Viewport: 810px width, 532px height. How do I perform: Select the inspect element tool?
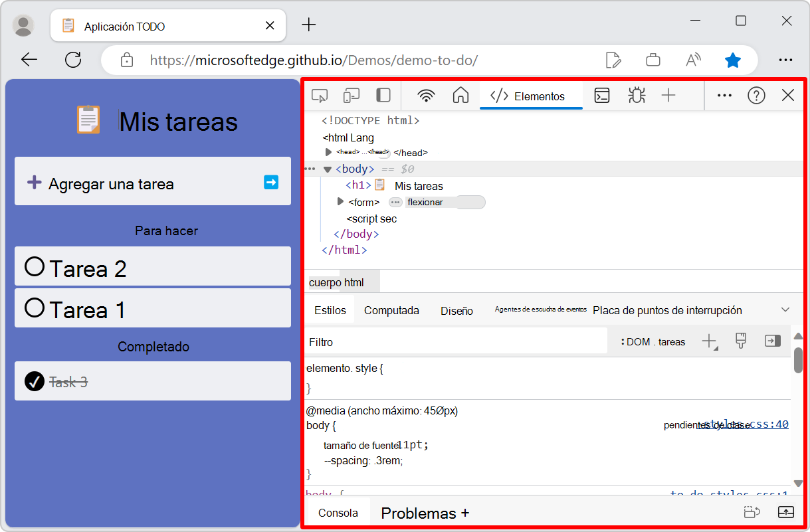point(320,95)
